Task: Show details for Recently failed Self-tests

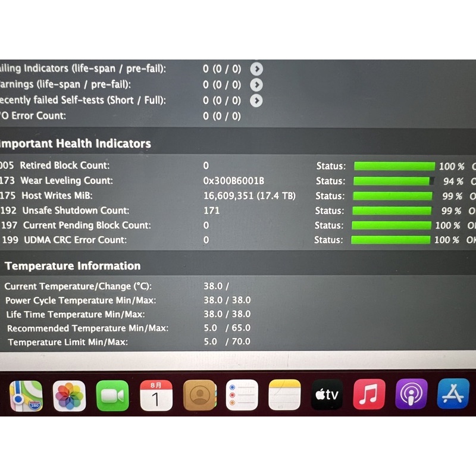Action: click(x=256, y=101)
